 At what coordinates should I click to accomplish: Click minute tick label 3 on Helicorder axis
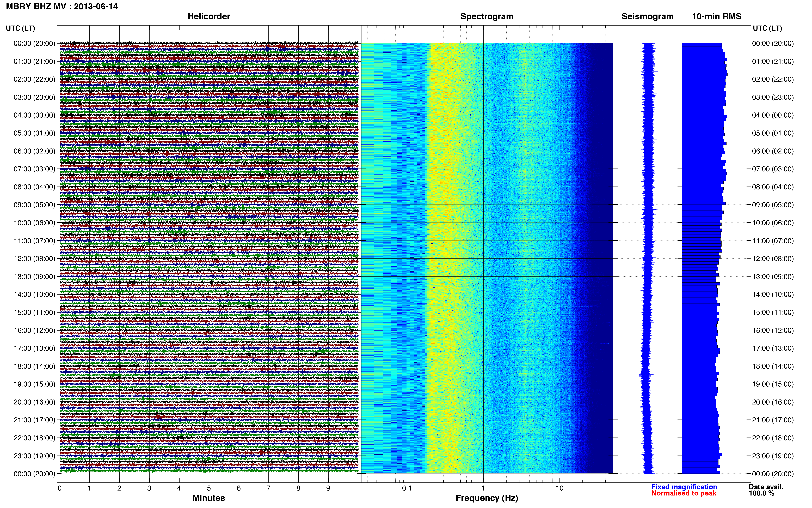(149, 488)
